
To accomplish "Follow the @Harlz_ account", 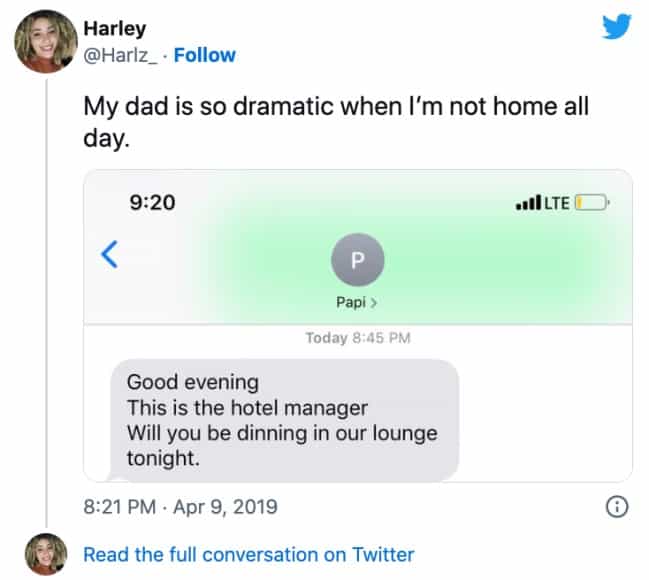I will pyautogui.click(x=203, y=54).
